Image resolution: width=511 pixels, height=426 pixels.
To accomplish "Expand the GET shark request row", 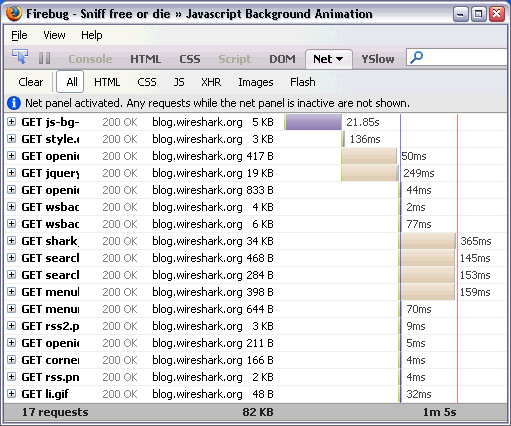I will click(x=11, y=241).
